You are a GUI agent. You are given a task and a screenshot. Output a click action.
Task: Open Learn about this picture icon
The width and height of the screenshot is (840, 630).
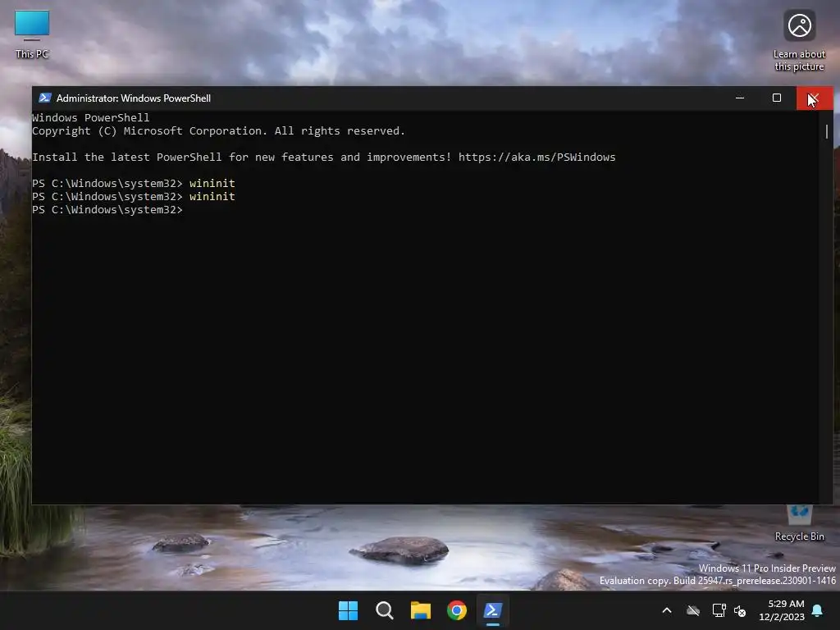point(799,41)
